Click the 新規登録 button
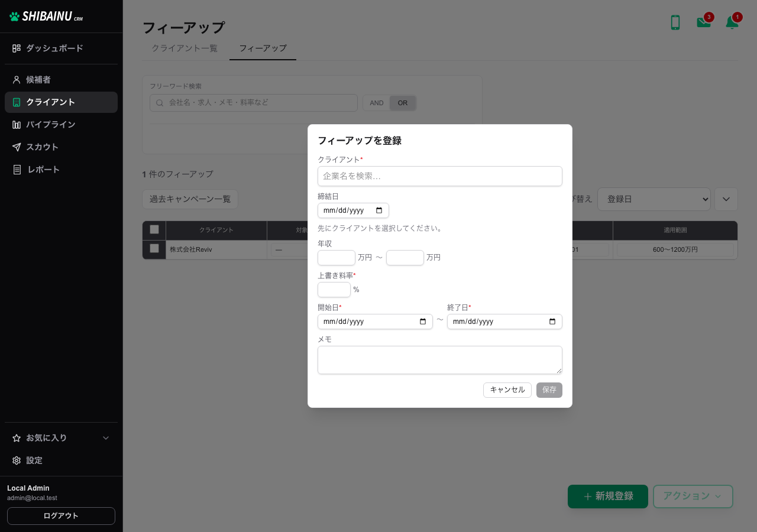757x532 pixels. [608, 497]
